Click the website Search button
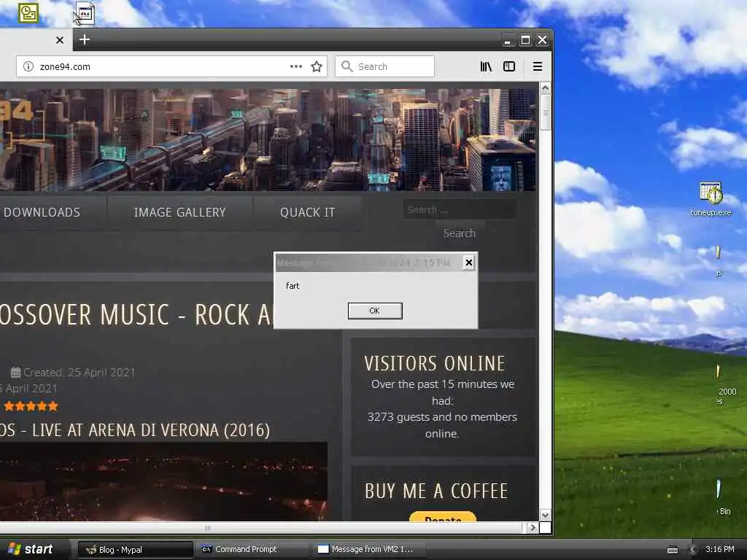747x560 pixels. [460, 233]
